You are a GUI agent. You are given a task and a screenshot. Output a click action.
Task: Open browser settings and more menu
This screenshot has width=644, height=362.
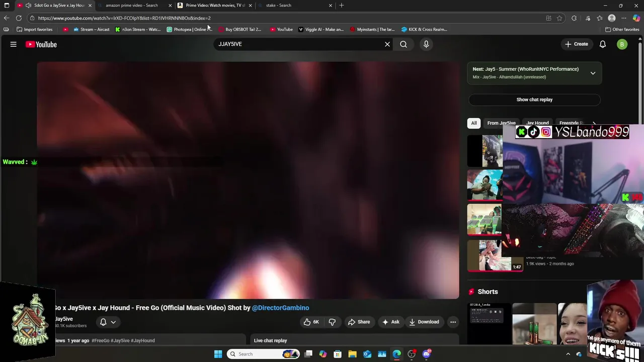point(624,18)
